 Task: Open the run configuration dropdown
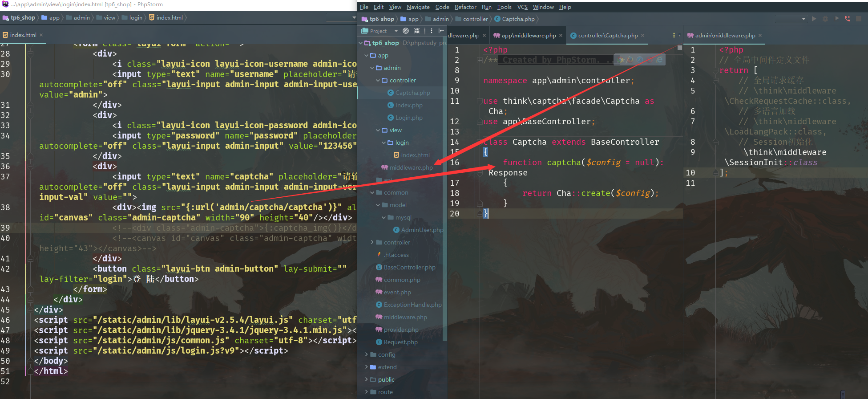(x=803, y=19)
